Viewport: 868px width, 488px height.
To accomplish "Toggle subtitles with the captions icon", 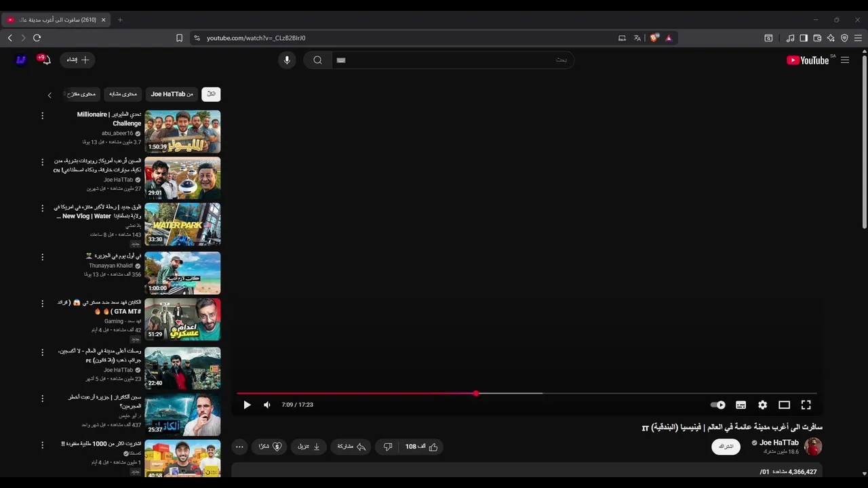I will (741, 405).
